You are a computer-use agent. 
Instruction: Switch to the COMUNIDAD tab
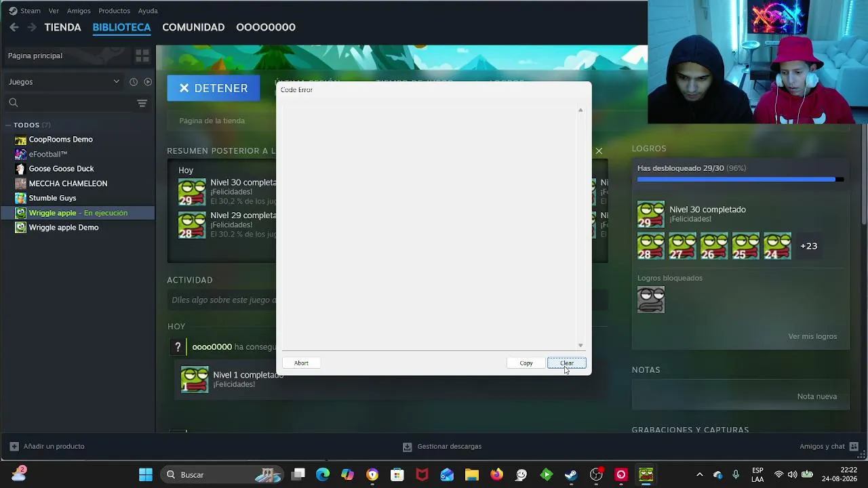pos(193,27)
